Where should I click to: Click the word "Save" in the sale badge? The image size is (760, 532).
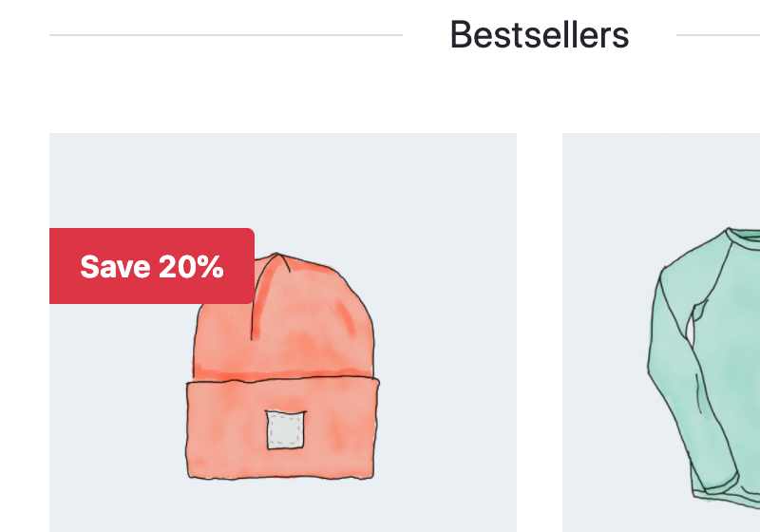point(115,267)
